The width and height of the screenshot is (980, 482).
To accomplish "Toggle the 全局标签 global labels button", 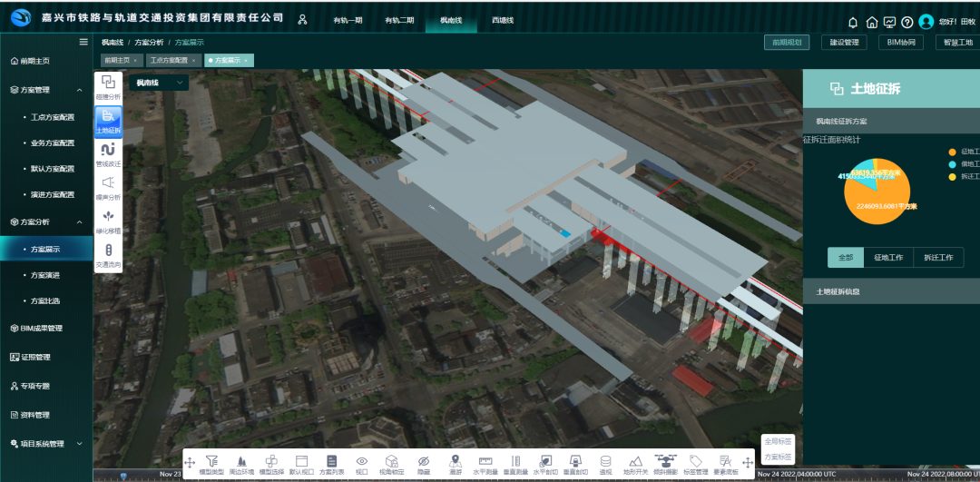I will coord(777,440).
